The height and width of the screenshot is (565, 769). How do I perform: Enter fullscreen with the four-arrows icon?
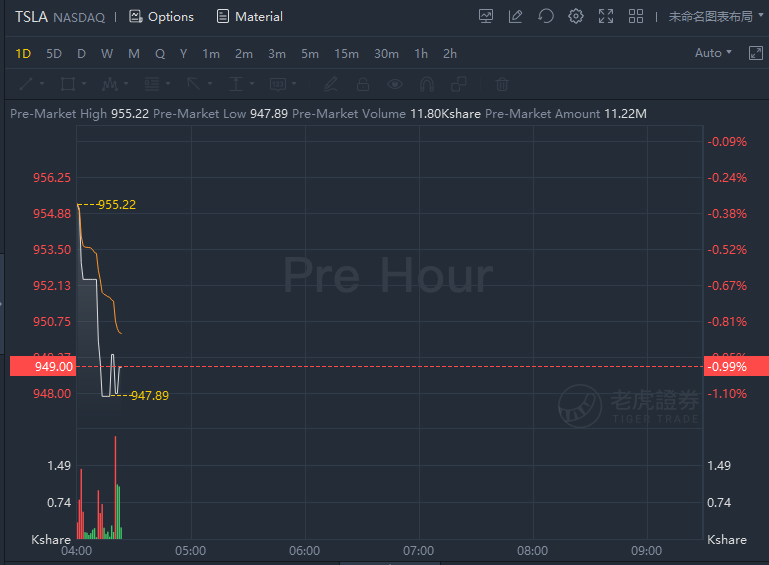click(x=606, y=16)
